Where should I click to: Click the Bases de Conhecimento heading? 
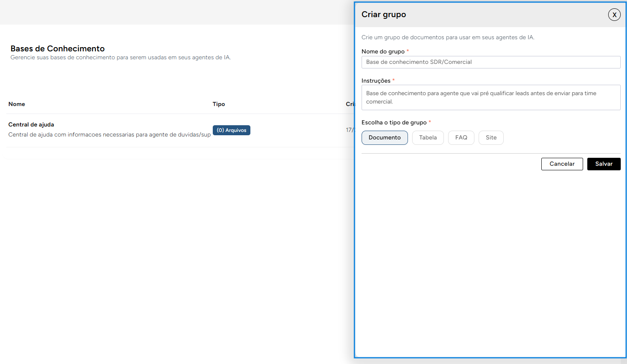(x=58, y=49)
